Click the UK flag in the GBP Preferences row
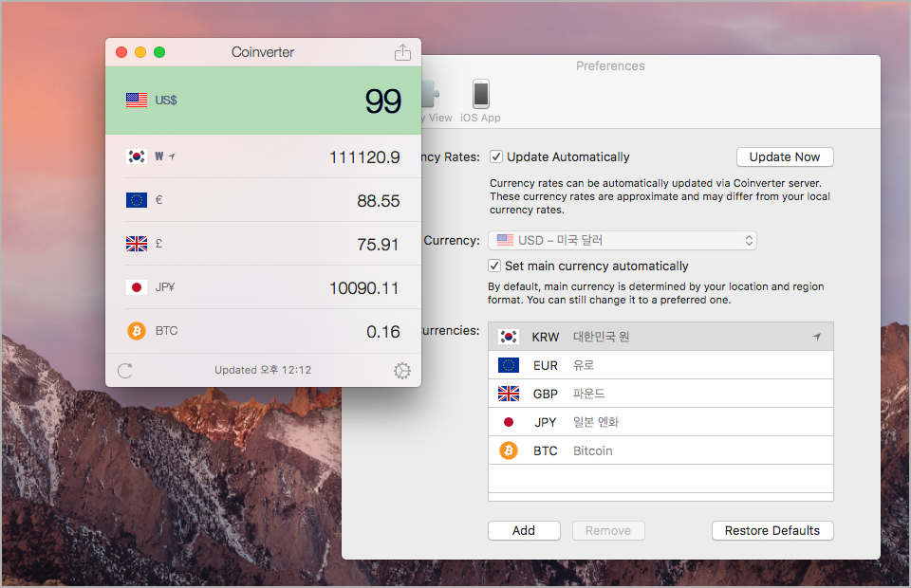 [x=509, y=394]
